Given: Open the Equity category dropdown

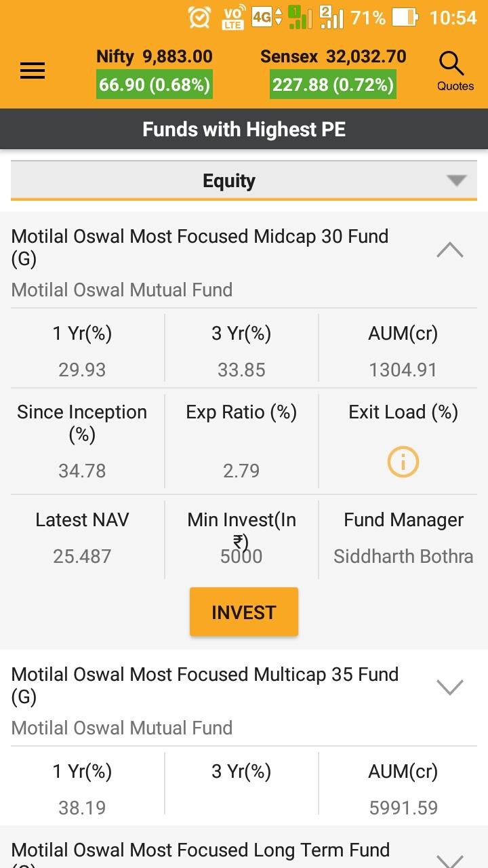Looking at the screenshot, I should click(244, 181).
